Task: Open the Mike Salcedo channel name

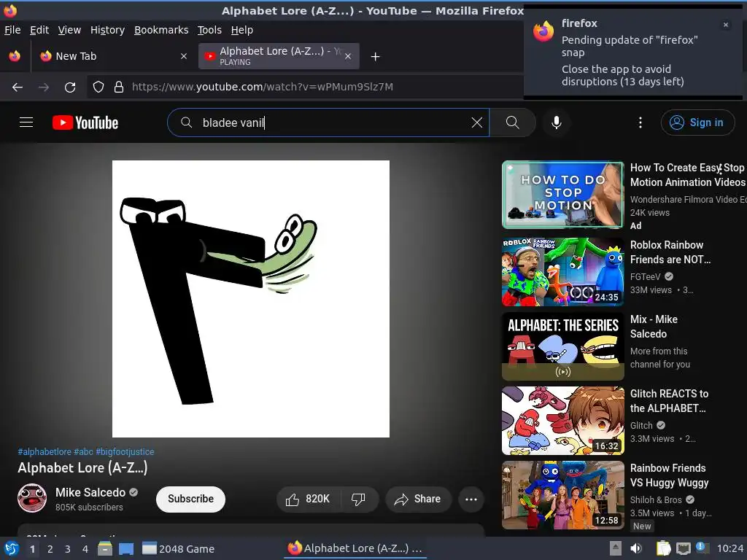Action: click(90, 492)
